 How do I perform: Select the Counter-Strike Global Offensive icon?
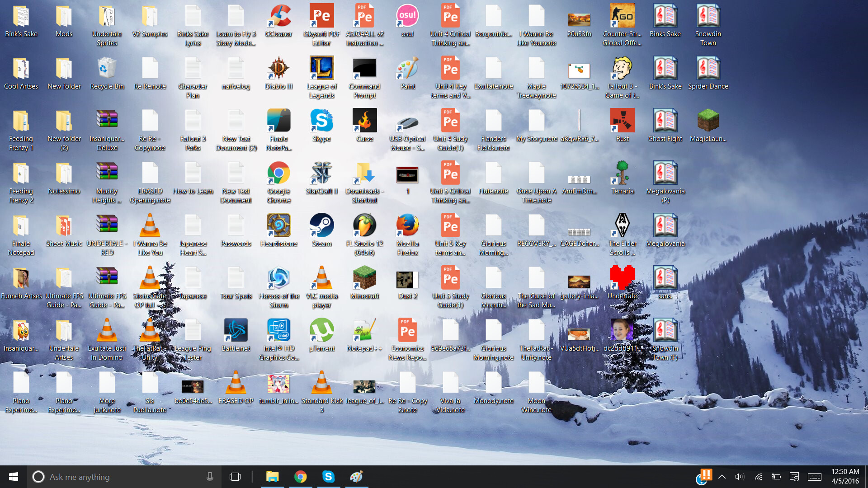pos(622,16)
